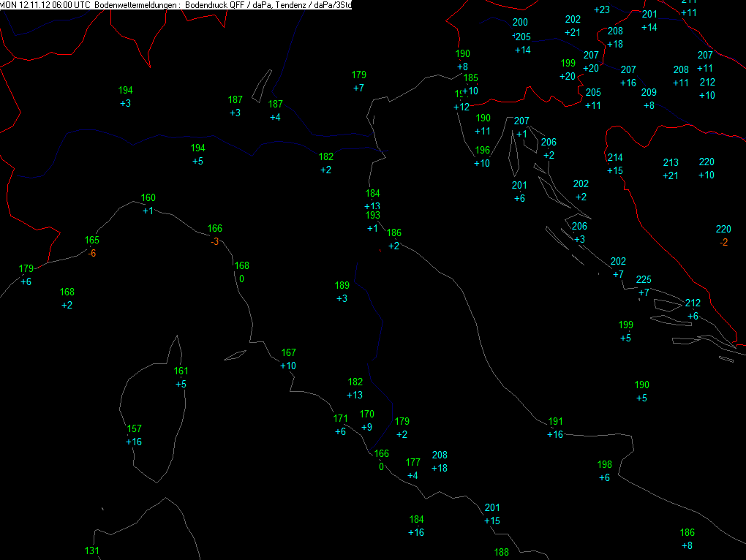
Task: Click the station reading 201 +15
Action: point(492,515)
